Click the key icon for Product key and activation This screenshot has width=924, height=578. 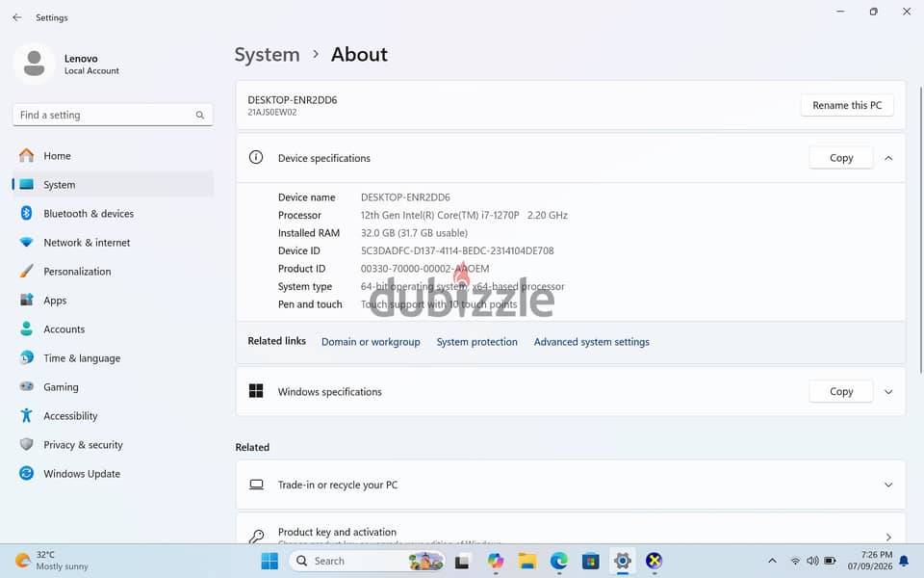point(256,537)
